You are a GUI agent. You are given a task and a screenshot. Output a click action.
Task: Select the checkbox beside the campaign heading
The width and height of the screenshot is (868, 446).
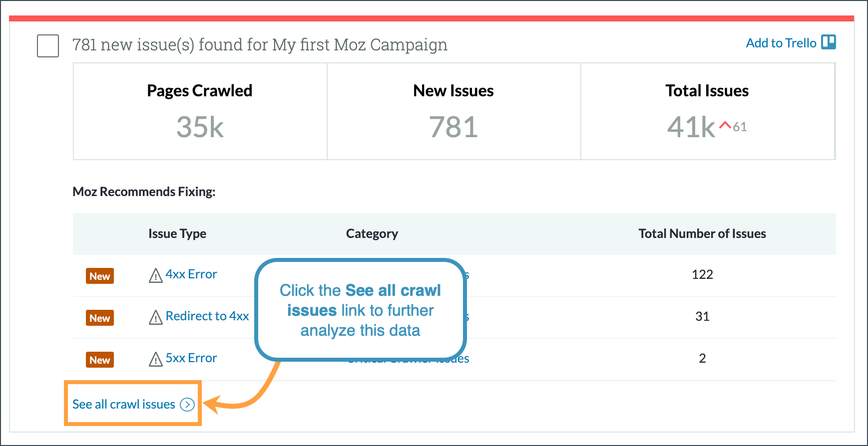(47, 45)
